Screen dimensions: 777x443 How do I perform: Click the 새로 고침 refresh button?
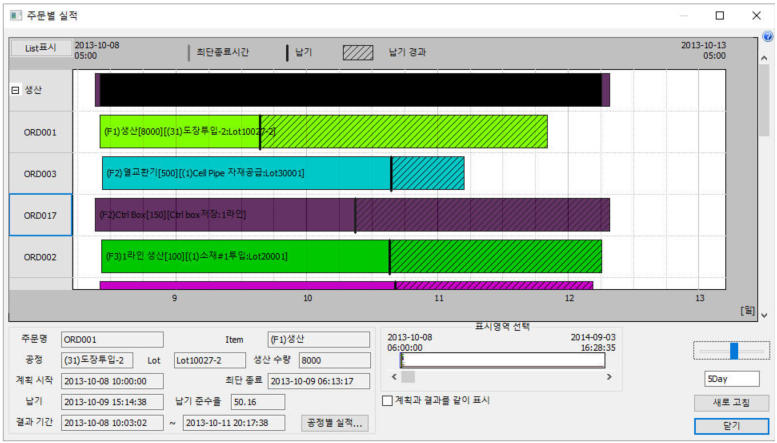click(731, 402)
